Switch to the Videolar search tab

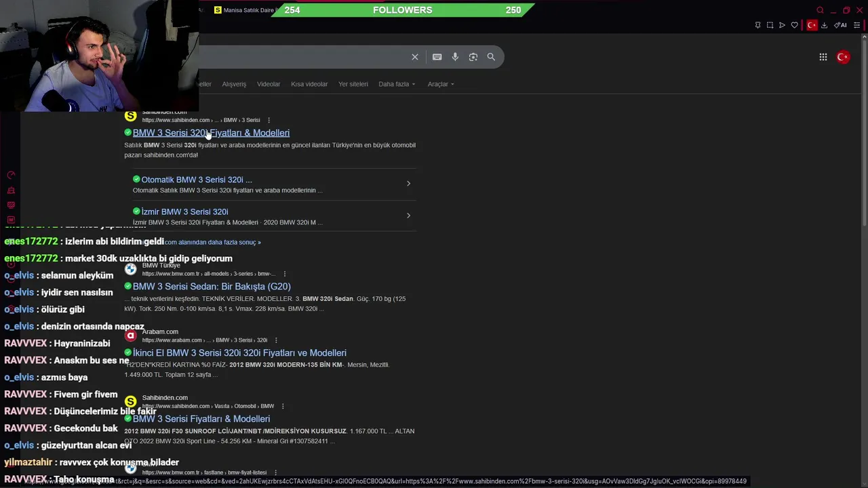click(x=269, y=84)
